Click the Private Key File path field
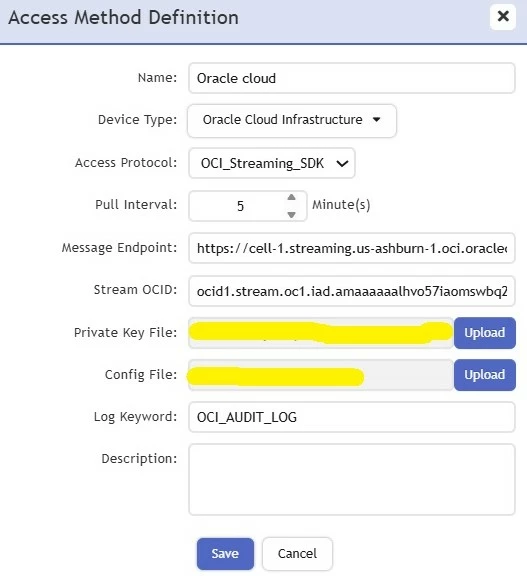The width and height of the screenshot is (527, 587). [321, 333]
